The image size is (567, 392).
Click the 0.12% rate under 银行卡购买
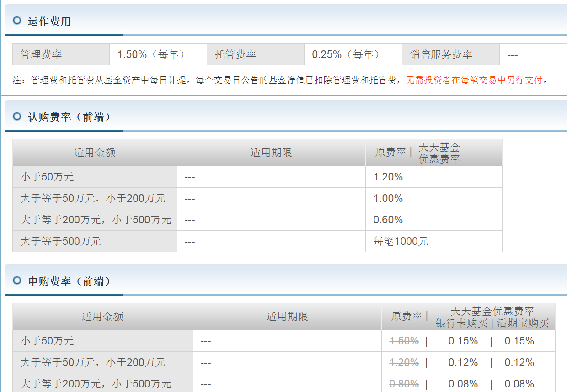[463, 362]
